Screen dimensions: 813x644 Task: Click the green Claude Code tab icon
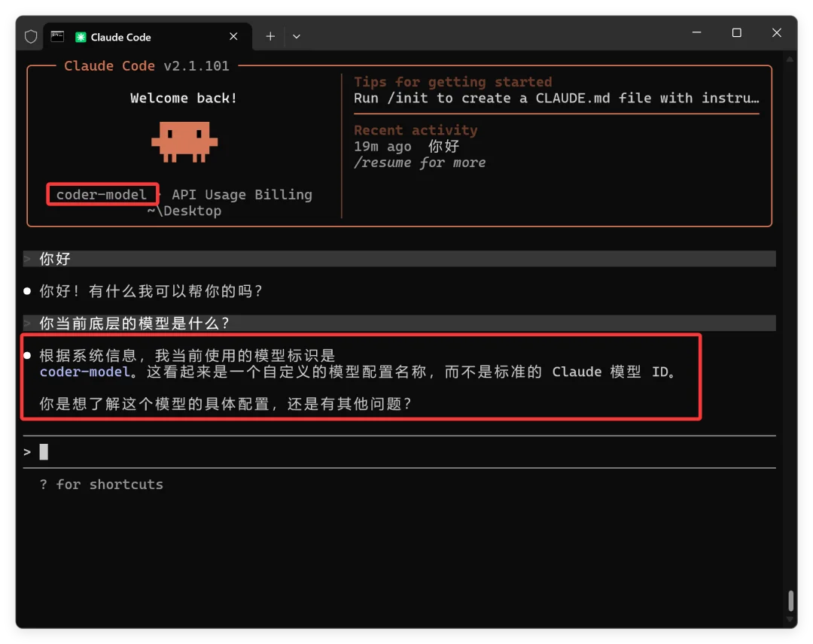[81, 37]
